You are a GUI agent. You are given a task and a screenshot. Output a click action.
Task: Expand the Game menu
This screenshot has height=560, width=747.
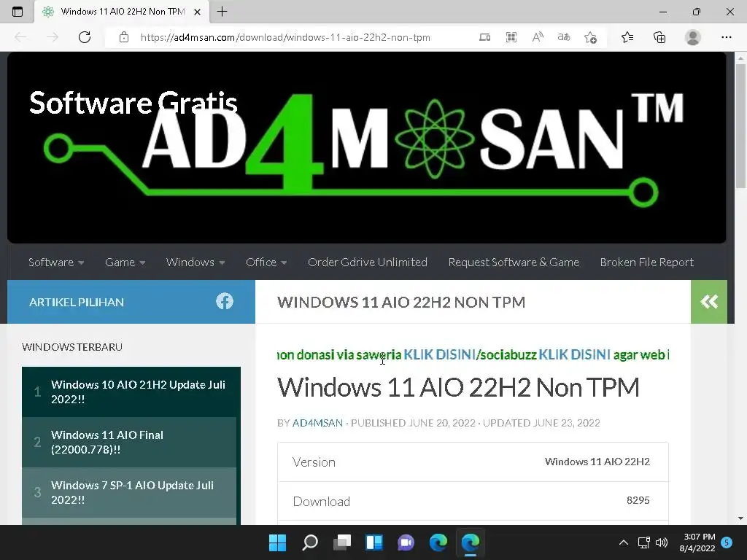[125, 262]
